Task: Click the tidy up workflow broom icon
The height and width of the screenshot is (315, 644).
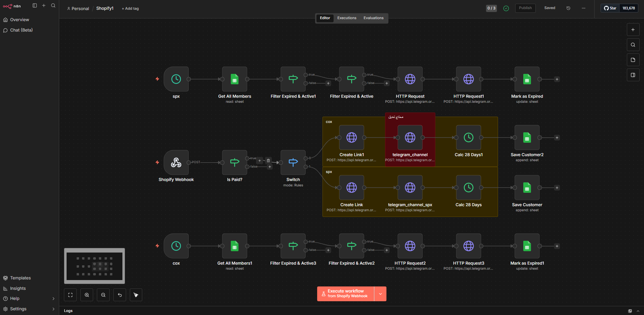Action: click(x=136, y=295)
